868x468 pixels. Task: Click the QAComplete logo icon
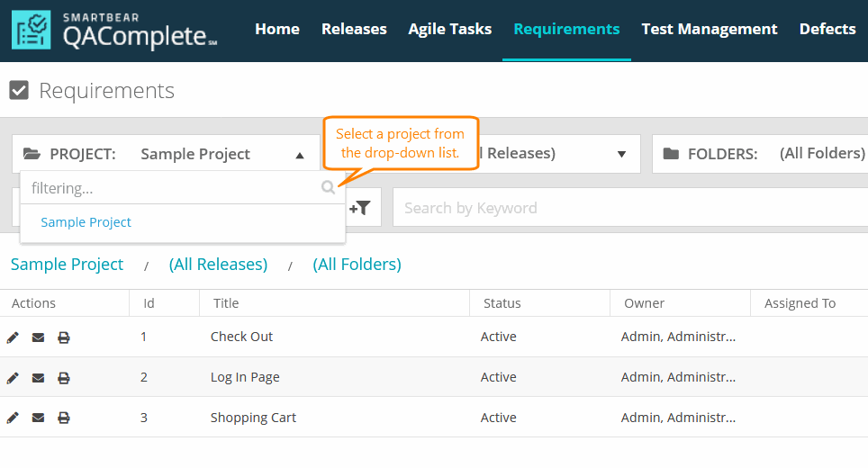[x=32, y=30]
